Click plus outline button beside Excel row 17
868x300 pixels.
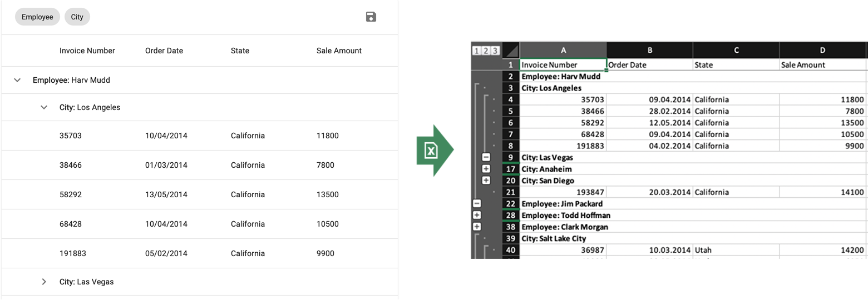tap(486, 169)
